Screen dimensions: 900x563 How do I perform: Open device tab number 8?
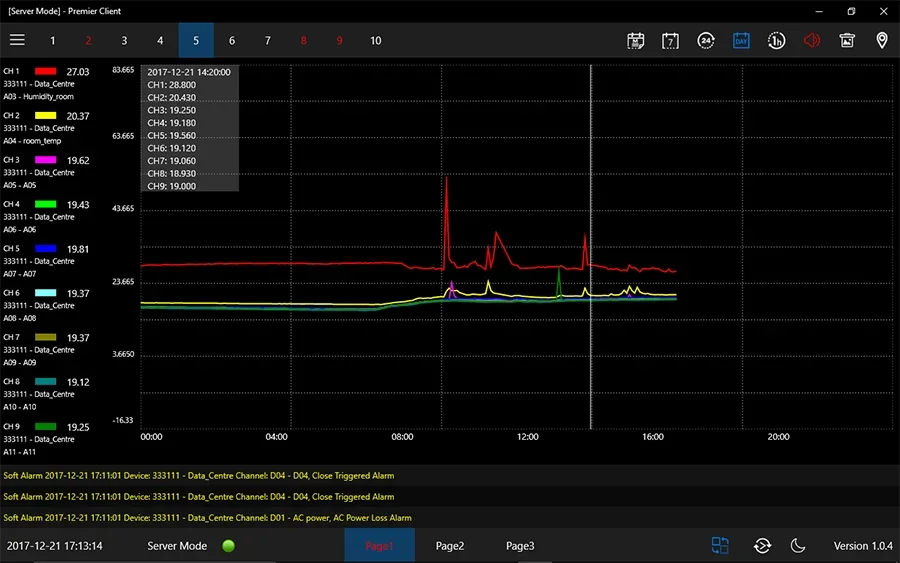[303, 41]
